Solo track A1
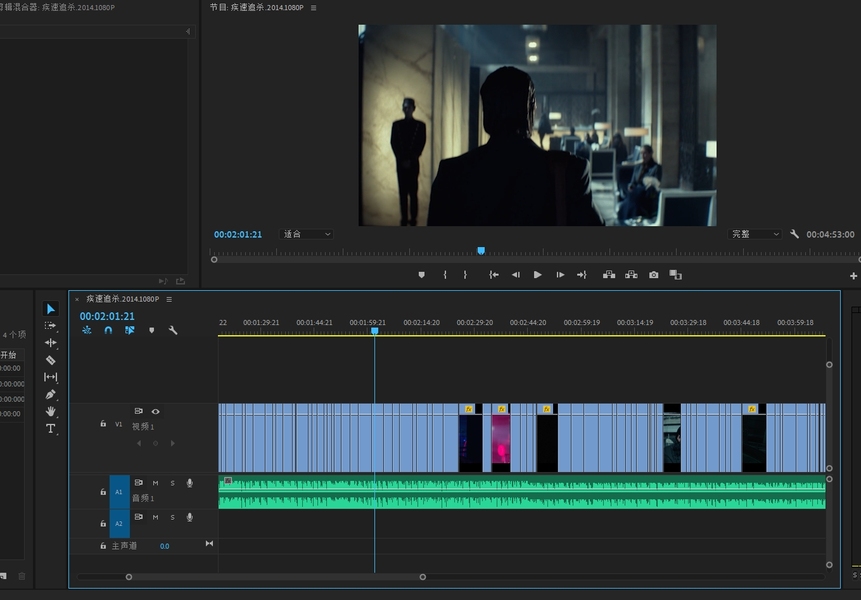This screenshot has width=861, height=600. click(172, 483)
